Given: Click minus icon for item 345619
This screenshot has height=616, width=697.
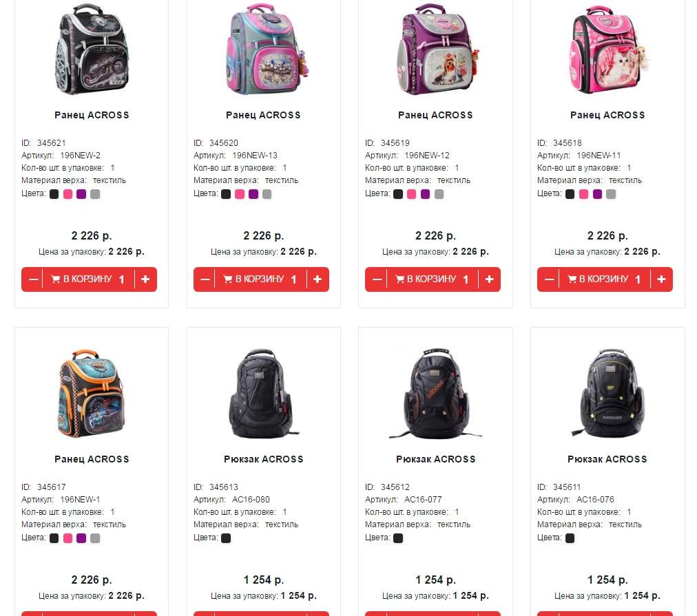Looking at the screenshot, I should point(377,279).
